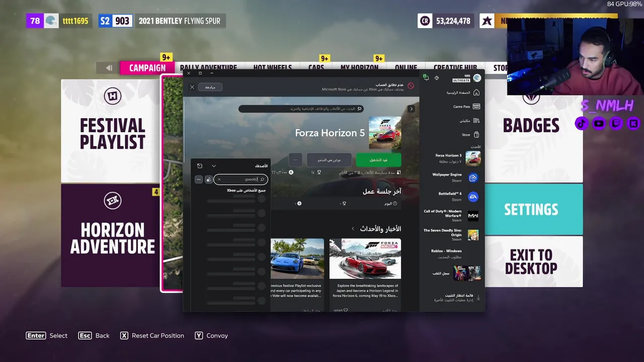Click the review button in account mismatch banner
644x362 pixels.
210,87
